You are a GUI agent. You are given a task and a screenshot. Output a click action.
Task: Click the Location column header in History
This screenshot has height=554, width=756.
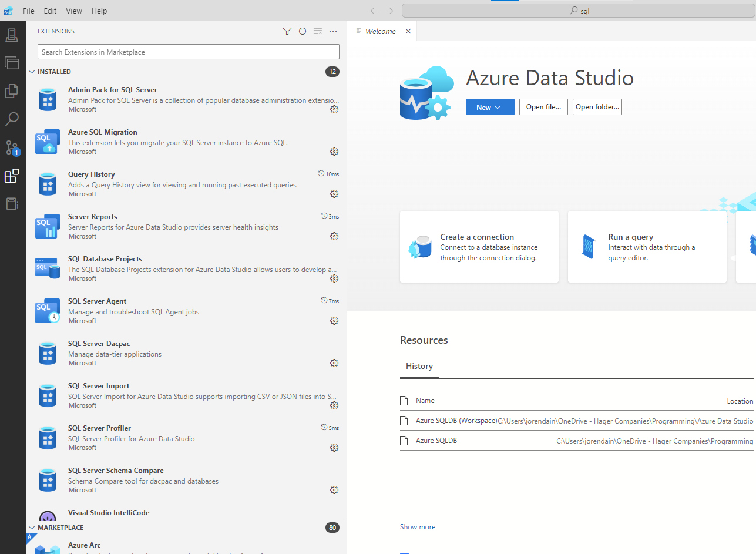pos(740,401)
